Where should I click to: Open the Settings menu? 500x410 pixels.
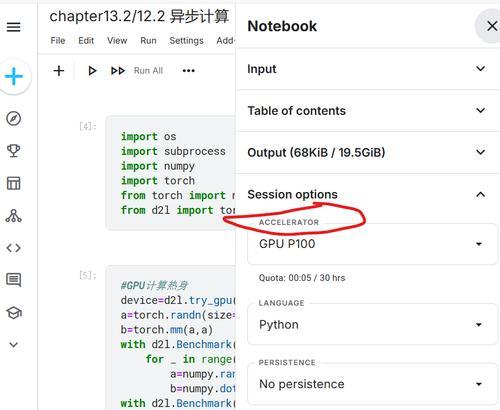coord(186,41)
